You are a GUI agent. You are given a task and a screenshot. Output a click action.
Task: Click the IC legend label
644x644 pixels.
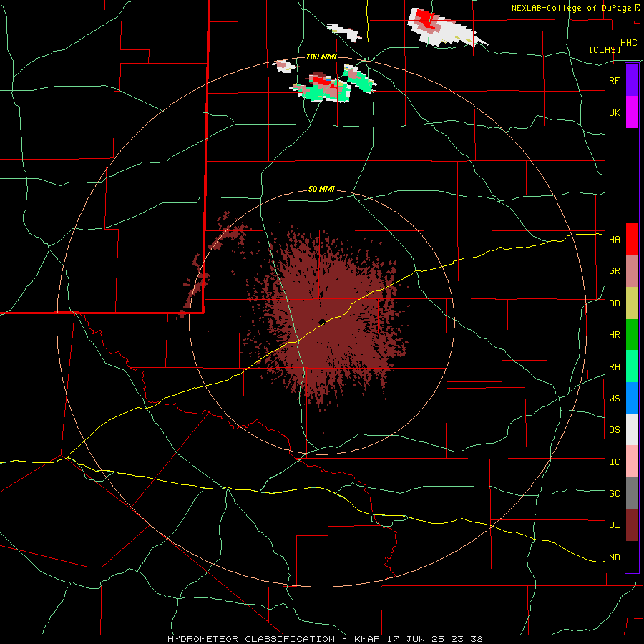point(614,462)
